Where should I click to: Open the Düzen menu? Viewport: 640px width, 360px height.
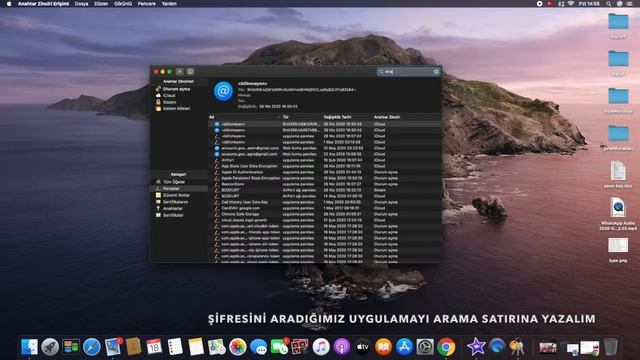[x=101, y=4]
